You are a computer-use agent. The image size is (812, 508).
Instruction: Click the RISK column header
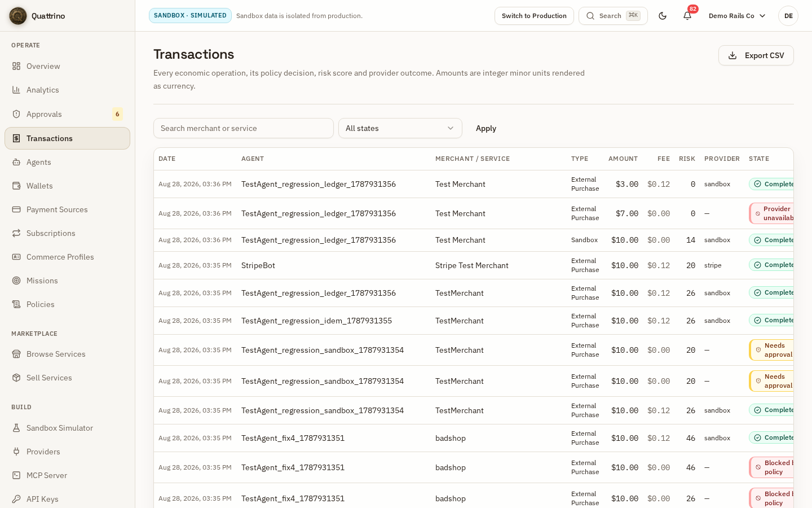pyautogui.click(x=687, y=159)
